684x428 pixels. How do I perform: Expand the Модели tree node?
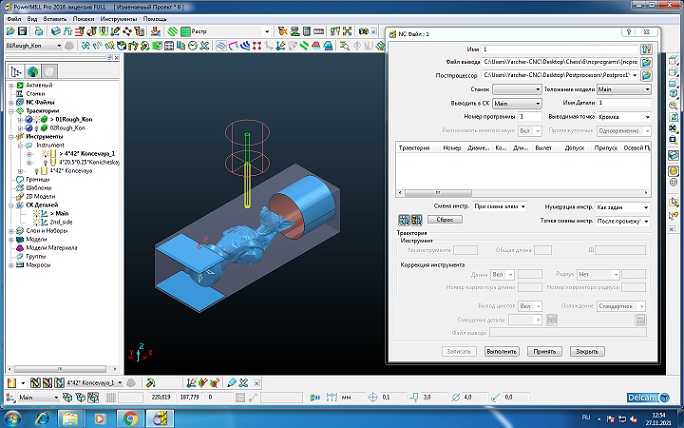9,238
